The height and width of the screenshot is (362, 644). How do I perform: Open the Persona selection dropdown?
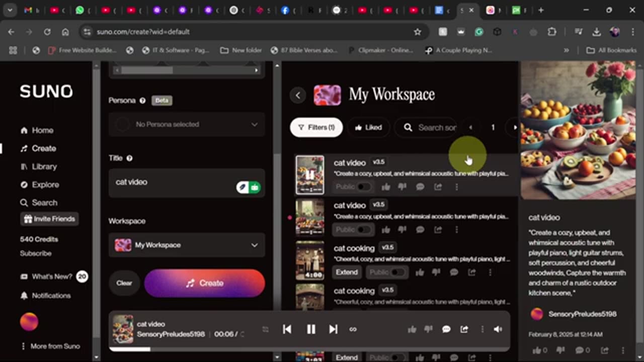click(x=187, y=124)
